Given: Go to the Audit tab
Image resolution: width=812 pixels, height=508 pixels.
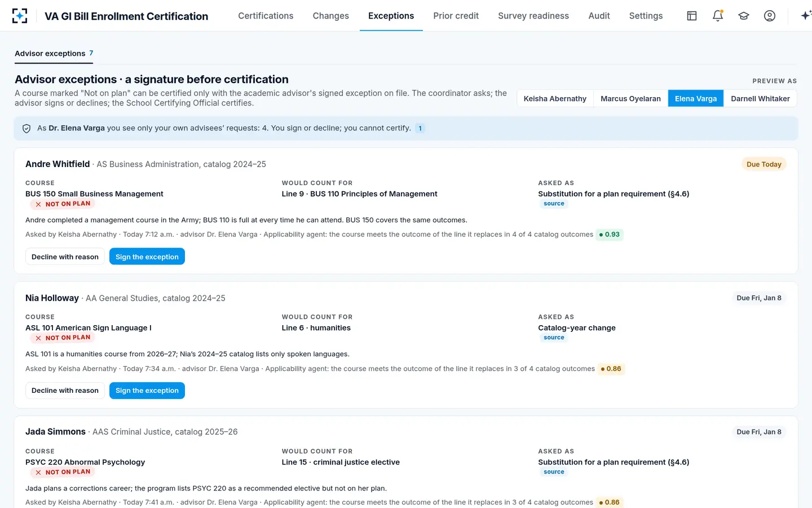Looking at the screenshot, I should (599, 16).
